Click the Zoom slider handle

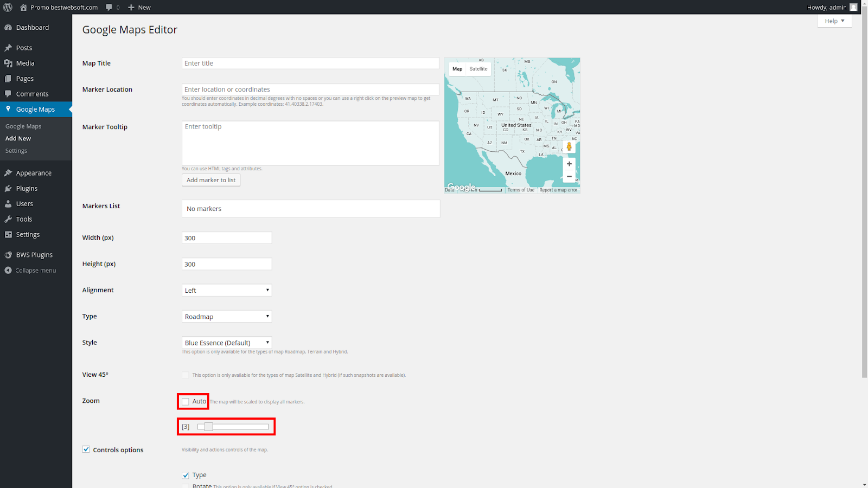(208, 427)
